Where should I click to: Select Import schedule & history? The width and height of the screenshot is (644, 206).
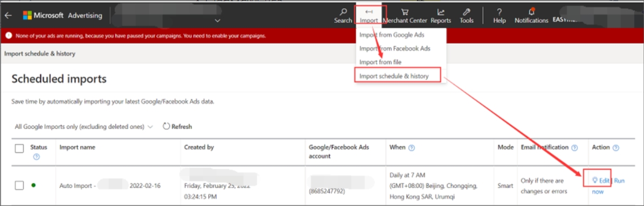point(394,76)
